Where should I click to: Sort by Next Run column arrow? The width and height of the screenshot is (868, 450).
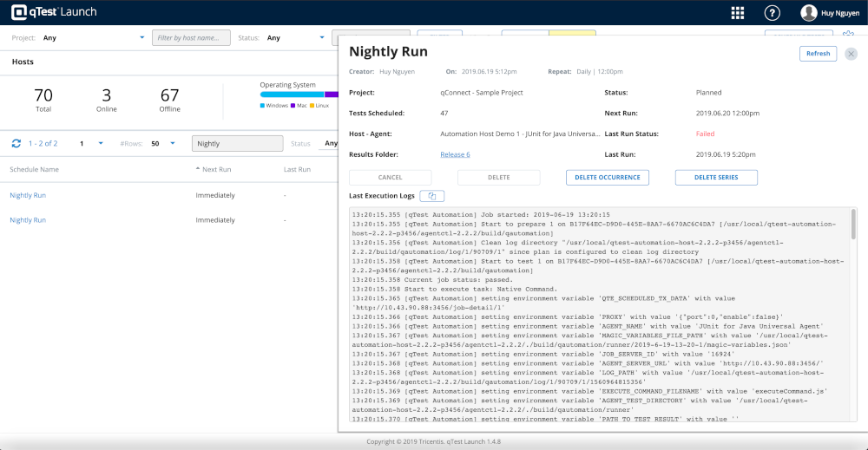pos(198,169)
